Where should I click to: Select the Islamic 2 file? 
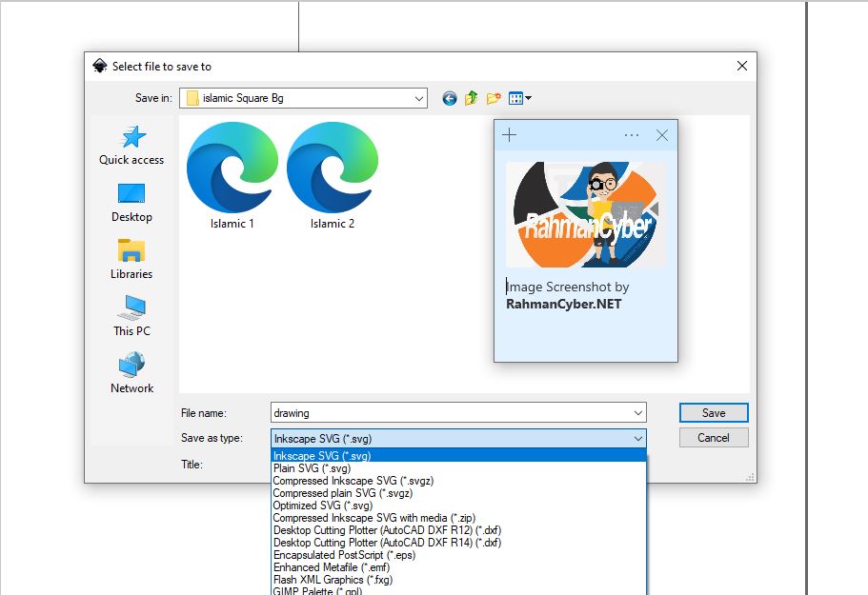tap(333, 176)
